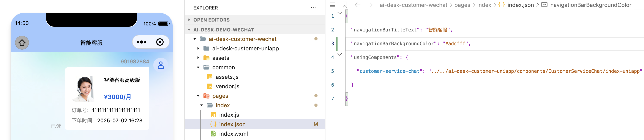The height and width of the screenshot is (140, 644).
Task: Toggle the outline list icon in editor
Action: point(332,5)
